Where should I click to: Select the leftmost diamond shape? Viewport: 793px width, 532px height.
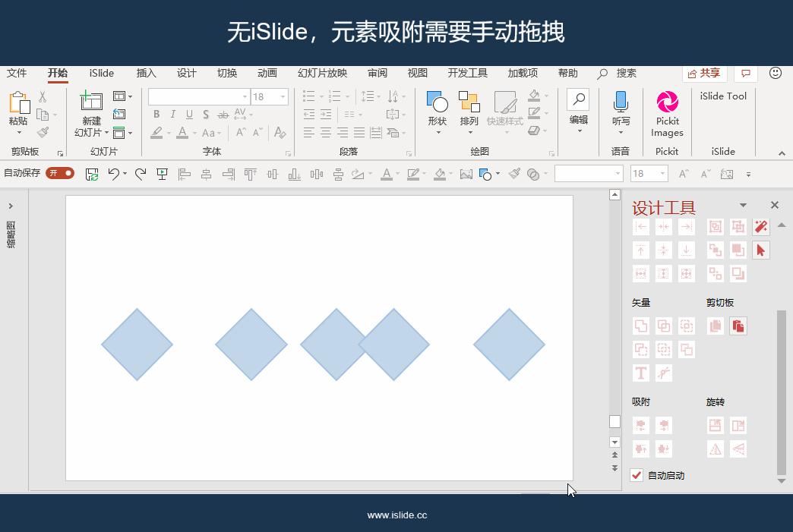(137, 344)
